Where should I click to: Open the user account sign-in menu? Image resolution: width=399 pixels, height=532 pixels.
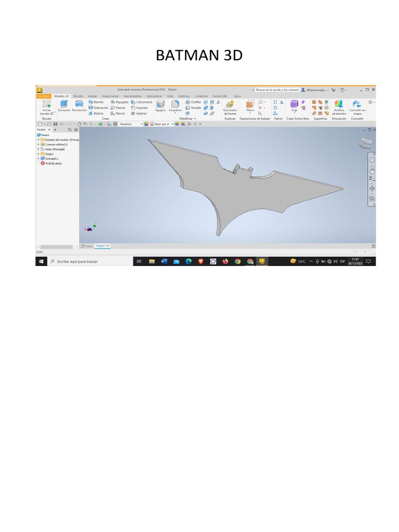click(x=315, y=90)
